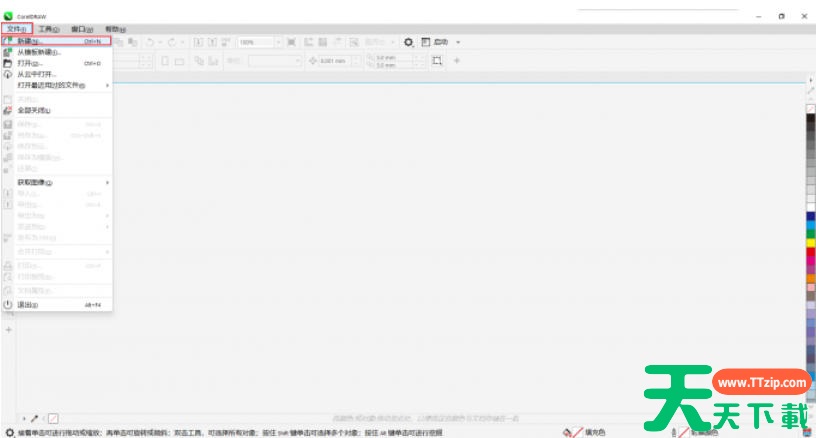816x438 pixels.
Task: Click the Exit power icon
Action: (7, 304)
